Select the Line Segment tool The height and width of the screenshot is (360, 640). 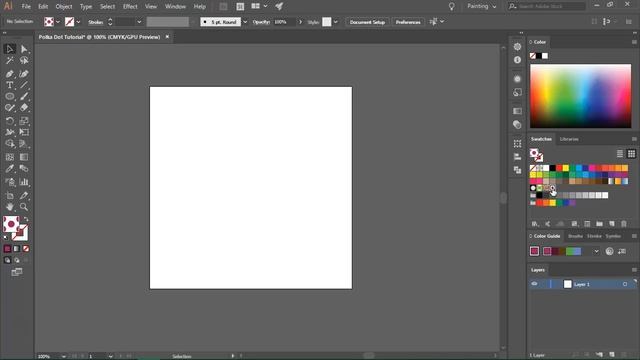(24, 85)
